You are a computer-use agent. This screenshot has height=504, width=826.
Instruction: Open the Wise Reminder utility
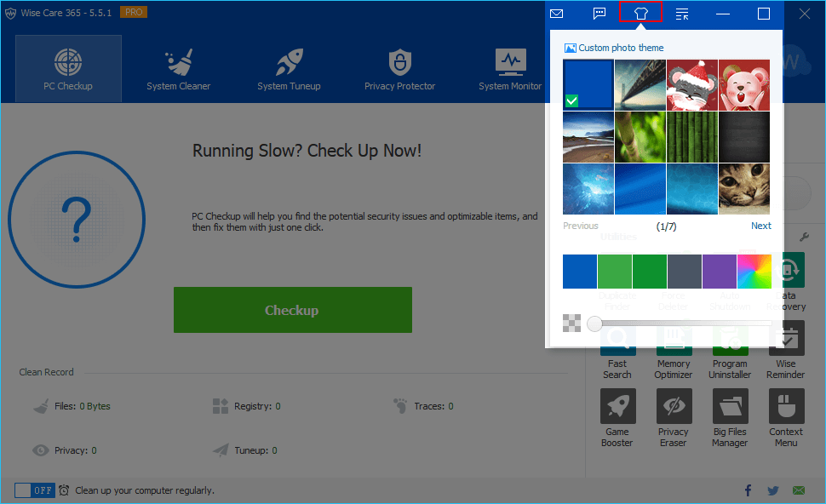coord(786,350)
